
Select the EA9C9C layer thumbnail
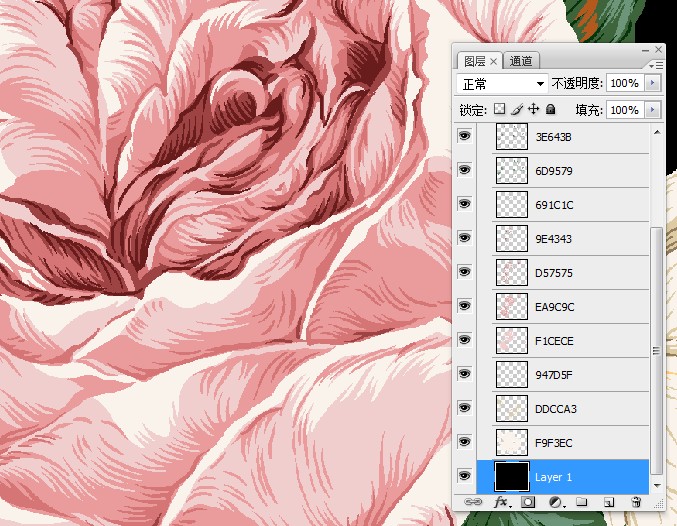click(x=512, y=307)
